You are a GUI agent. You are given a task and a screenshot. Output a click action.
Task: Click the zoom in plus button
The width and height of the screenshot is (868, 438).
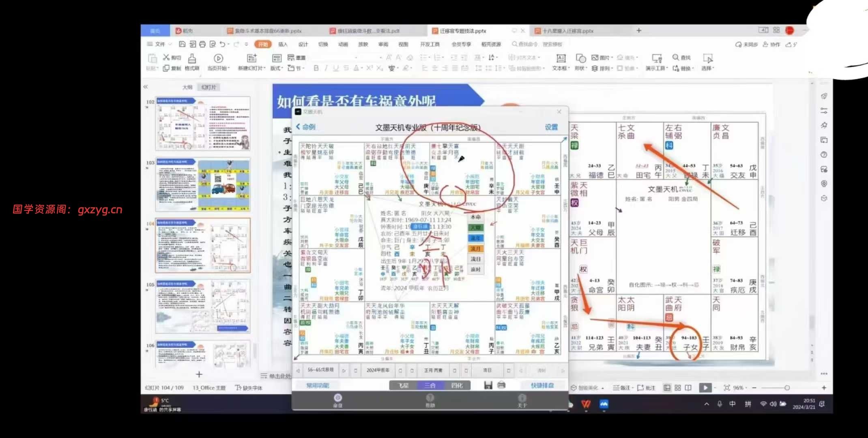824,388
